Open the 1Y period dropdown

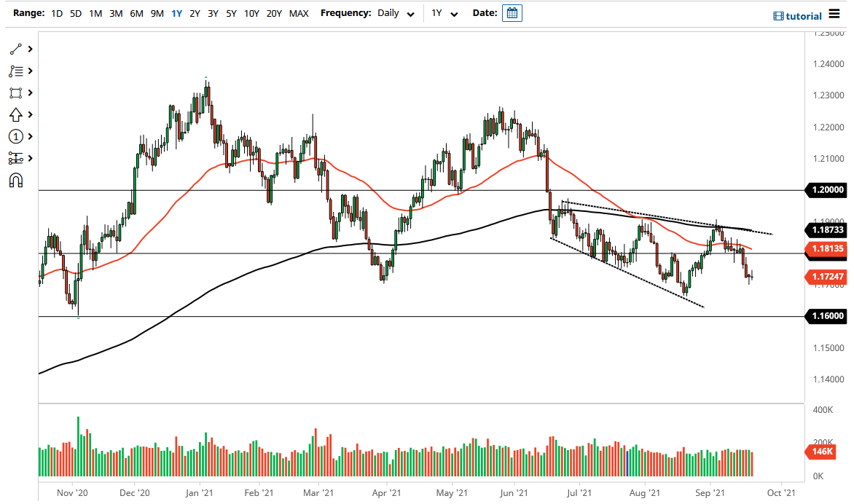(444, 13)
